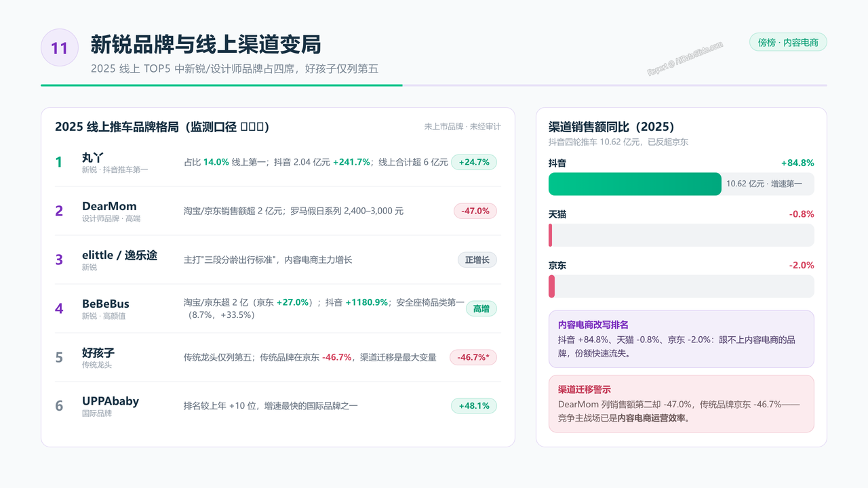Click the description starting 占比 14.0% 线上第一
Screen dimensions: 868x488
click(316, 162)
